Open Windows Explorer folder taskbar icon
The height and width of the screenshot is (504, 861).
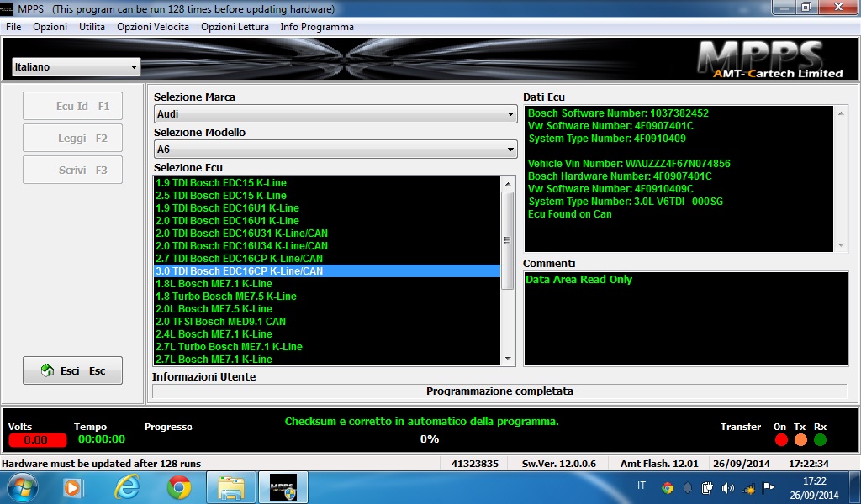click(231, 487)
